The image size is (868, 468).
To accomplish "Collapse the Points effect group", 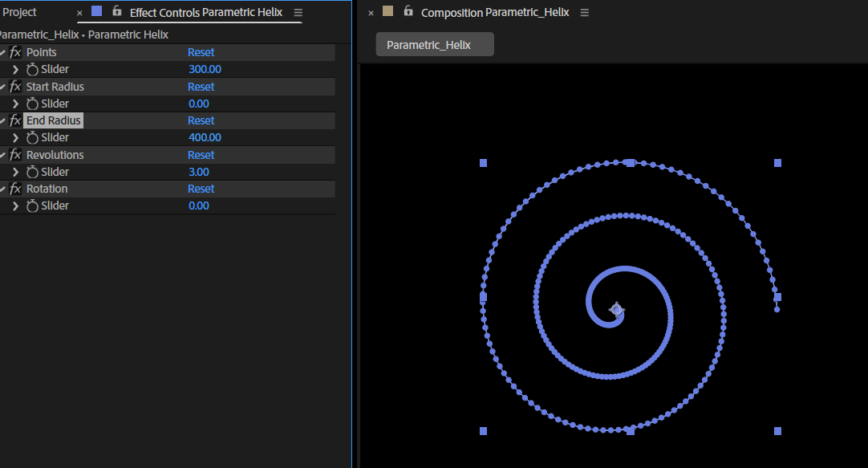I will 2,53.
